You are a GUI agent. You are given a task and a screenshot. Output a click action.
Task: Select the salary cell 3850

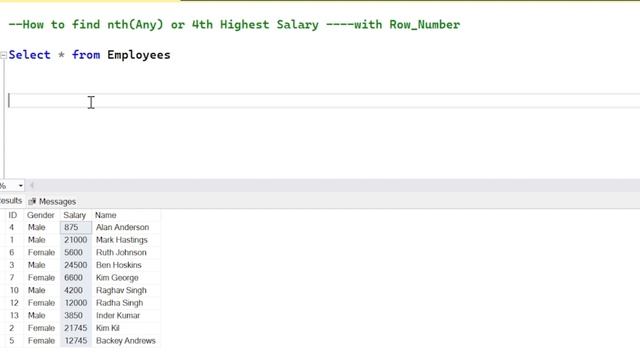(x=76, y=316)
